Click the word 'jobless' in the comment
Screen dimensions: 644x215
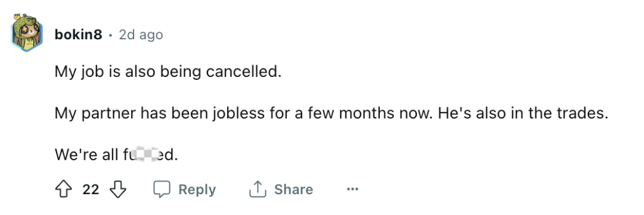click(x=239, y=114)
